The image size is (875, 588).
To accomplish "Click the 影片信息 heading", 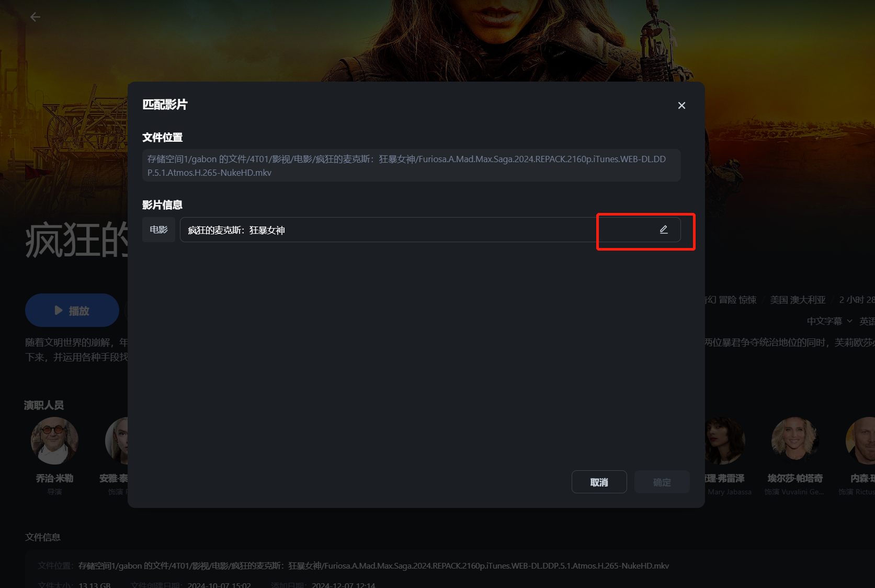I will click(x=162, y=205).
